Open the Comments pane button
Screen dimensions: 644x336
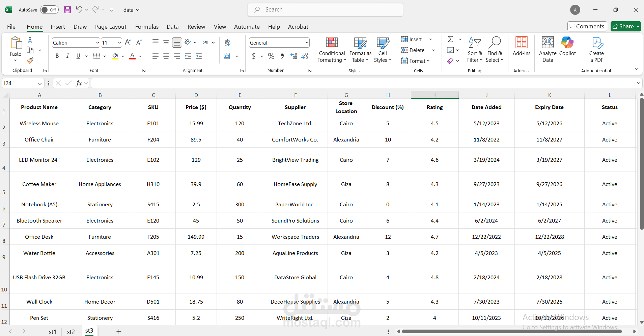click(587, 26)
